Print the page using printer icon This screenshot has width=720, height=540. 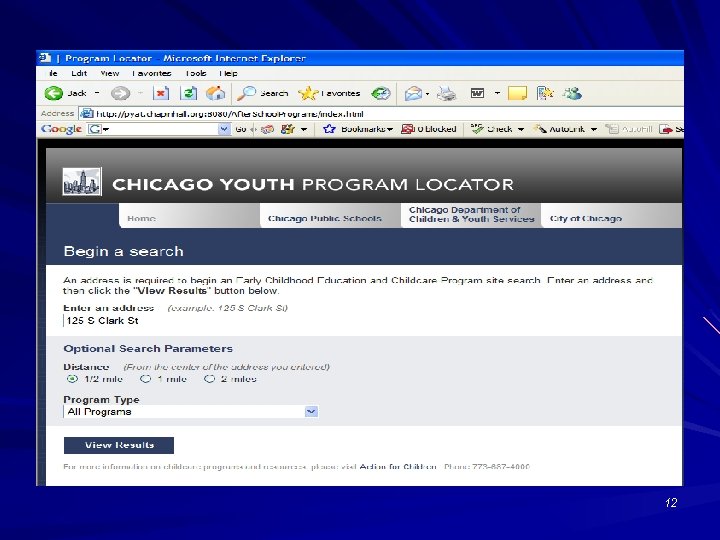click(x=446, y=94)
